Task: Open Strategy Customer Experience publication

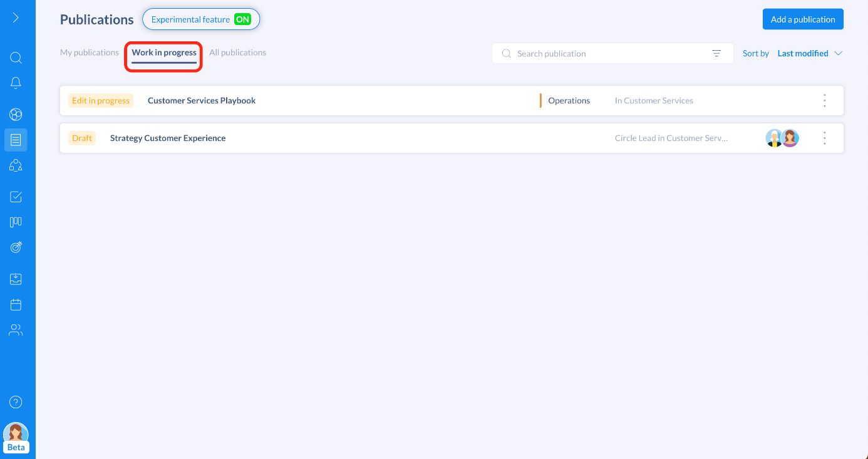Action: tap(168, 138)
